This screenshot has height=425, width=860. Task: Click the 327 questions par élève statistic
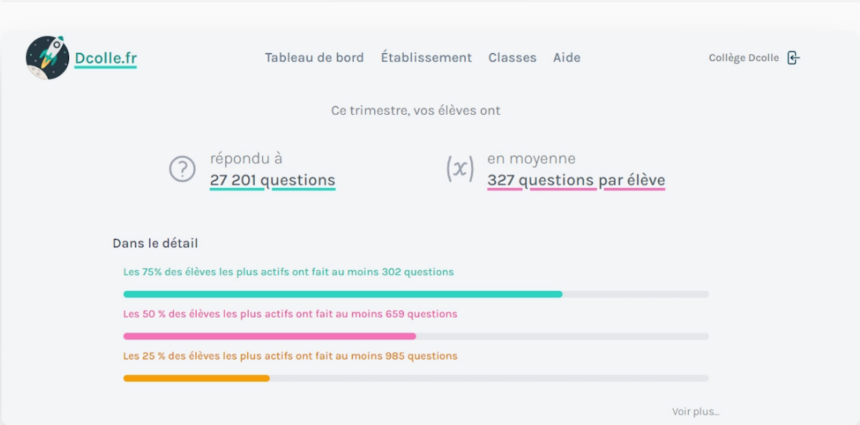point(576,180)
